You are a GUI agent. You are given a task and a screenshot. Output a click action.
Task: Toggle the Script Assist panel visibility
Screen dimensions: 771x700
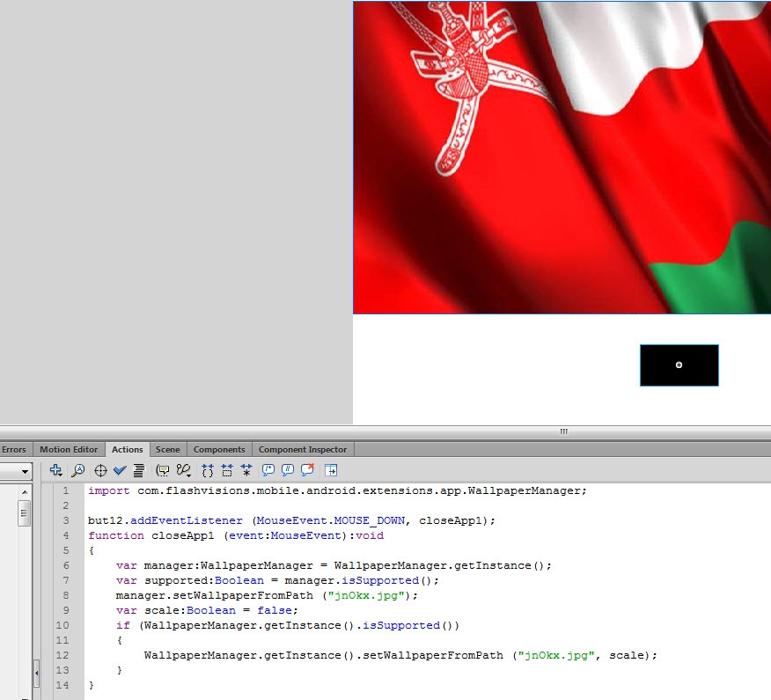[329, 470]
